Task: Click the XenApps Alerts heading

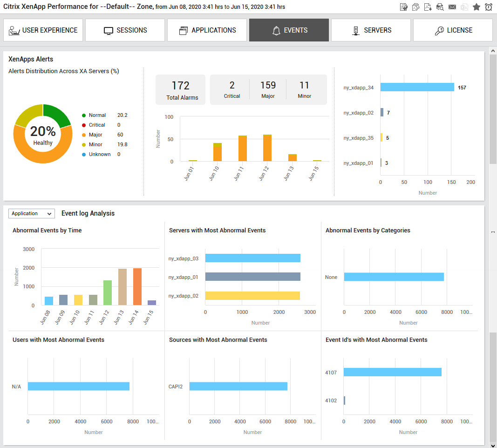Action: (31, 59)
